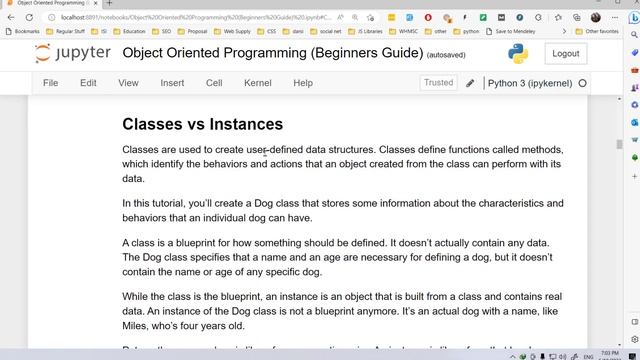Viewport: 640px width, 360px height.
Task: Open the notebook View menu
Action: pyautogui.click(x=128, y=83)
